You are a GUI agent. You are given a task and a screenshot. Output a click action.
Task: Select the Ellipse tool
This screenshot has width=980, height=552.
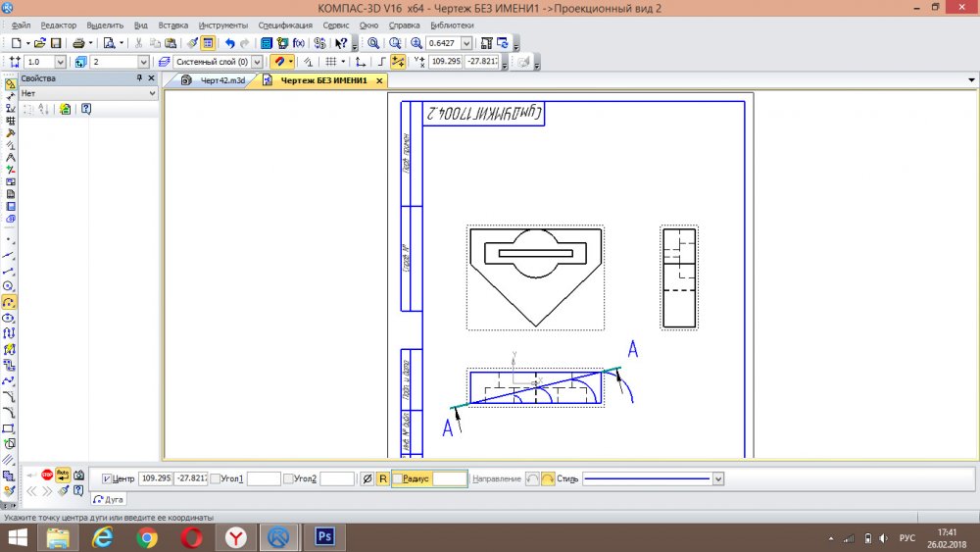(9, 319)
